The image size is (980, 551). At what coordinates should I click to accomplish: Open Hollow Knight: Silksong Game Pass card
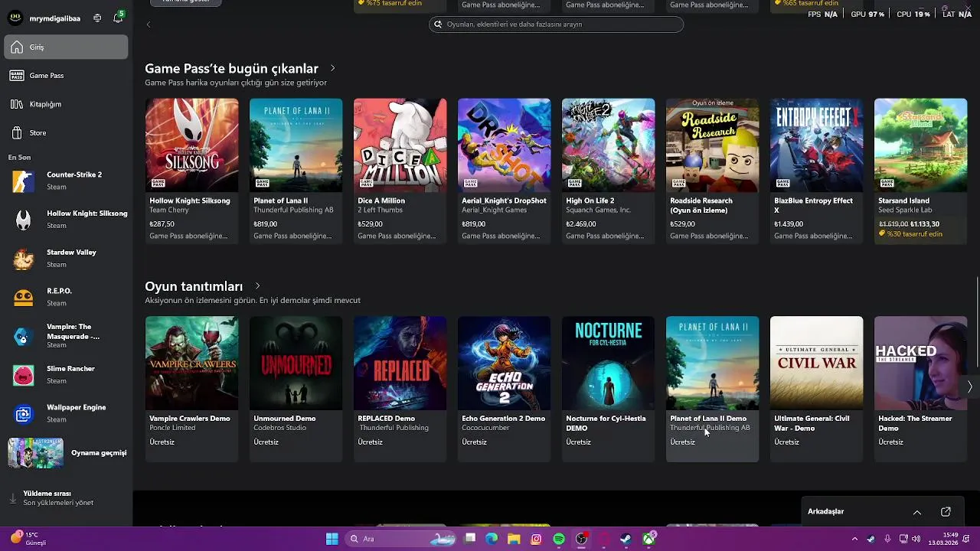point(191,171)
